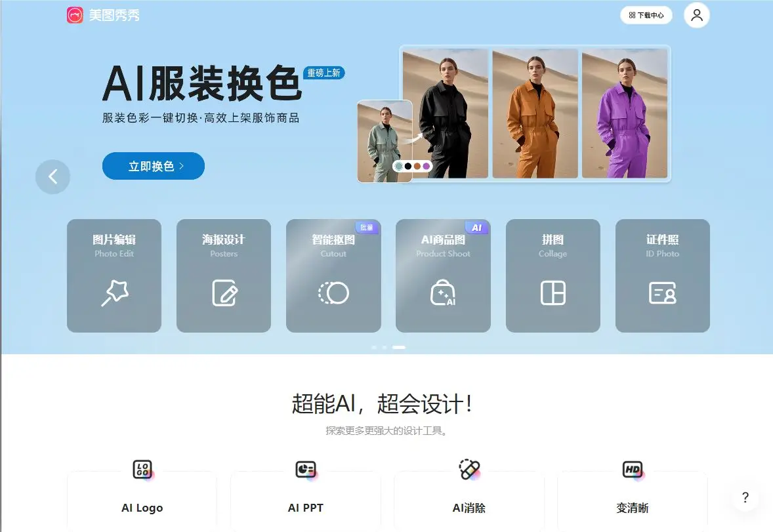Screen dimensions: 773x532
Task: Launch the AI商品图 product shoot tool
Action: point(443,276)
